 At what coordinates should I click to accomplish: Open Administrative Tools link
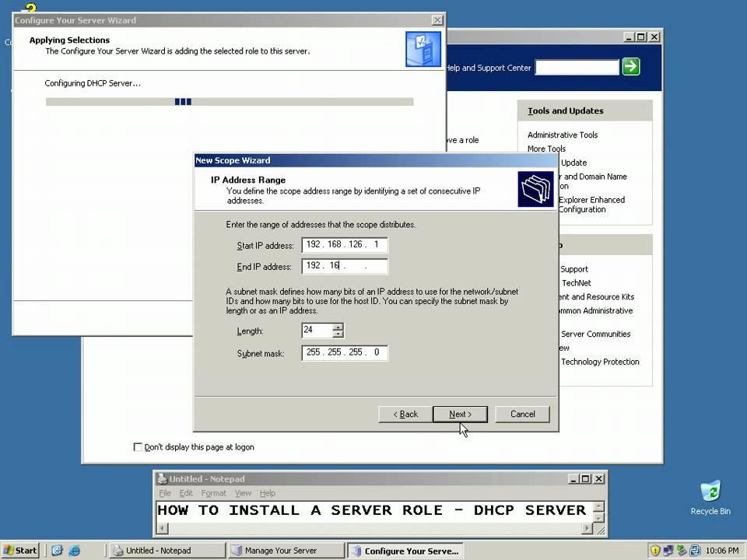click(x=562, y=135)
